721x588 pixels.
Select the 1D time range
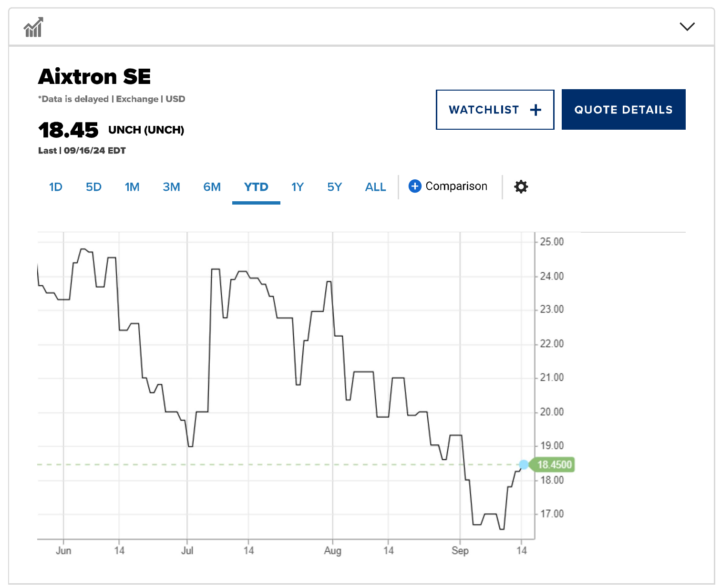click(56, 187)
